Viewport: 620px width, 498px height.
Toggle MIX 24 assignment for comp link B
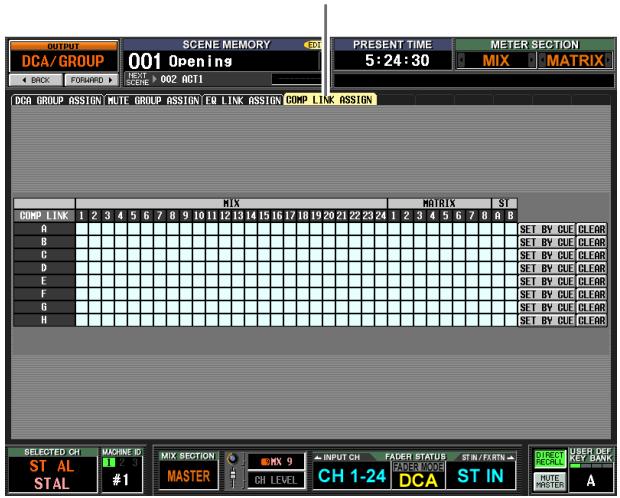[x=381, y=242]
